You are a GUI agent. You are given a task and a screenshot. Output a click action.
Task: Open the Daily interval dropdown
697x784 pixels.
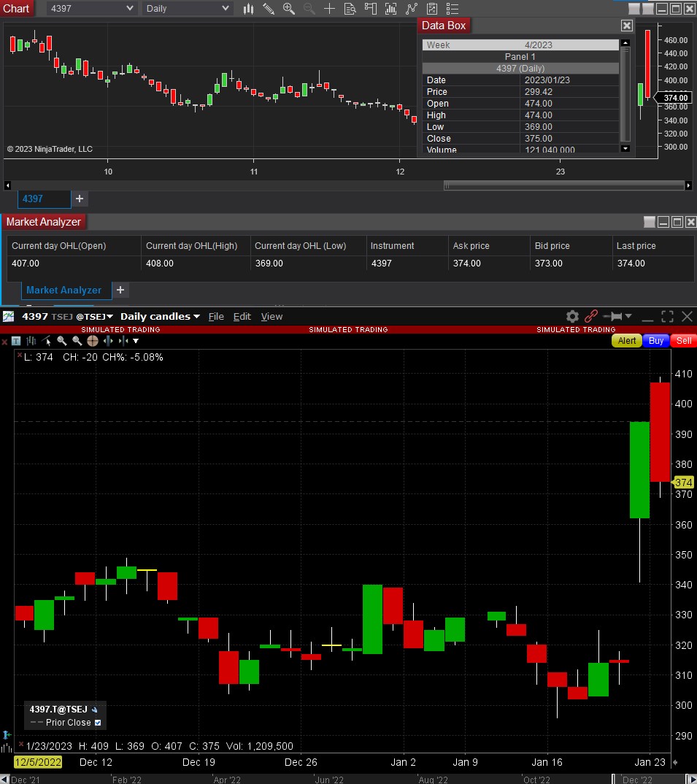coord(187,9)
